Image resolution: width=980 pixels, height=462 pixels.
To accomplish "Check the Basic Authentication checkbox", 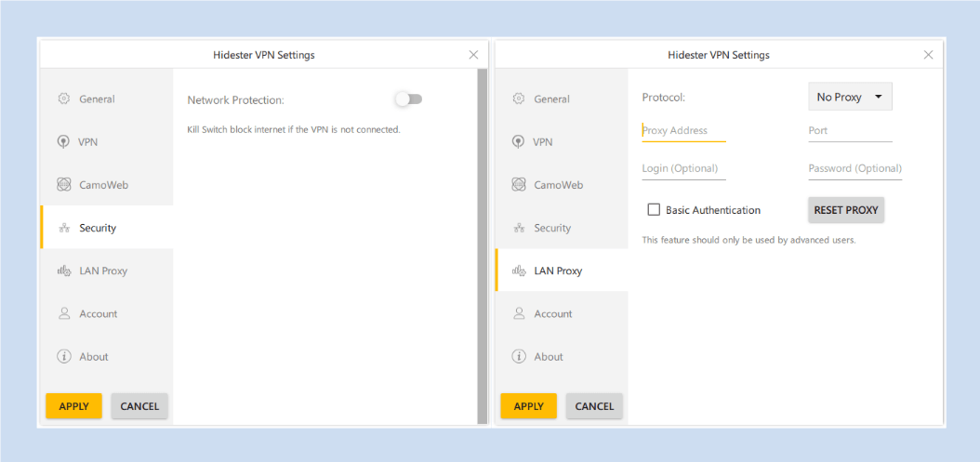I will pyautogui.click(x=654, y=210).
